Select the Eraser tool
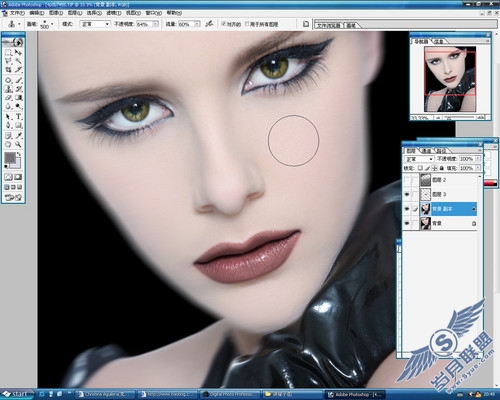 coord(8,98)
